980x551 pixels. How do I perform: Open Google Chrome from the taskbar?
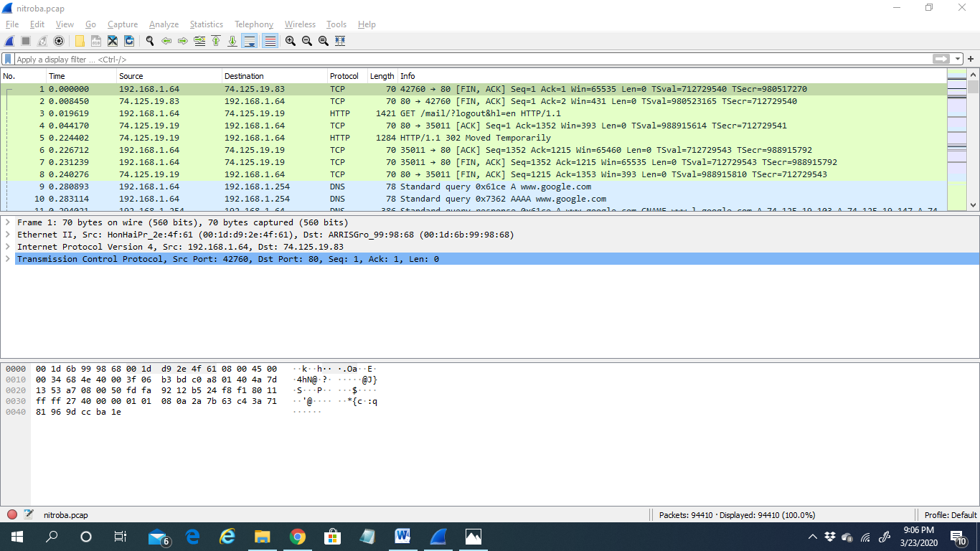pos(298,537)
